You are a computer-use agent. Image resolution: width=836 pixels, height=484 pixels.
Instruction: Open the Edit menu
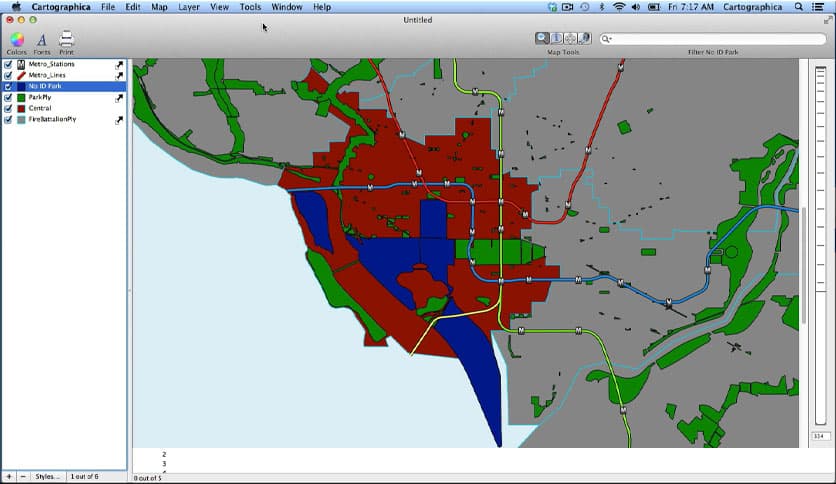tap(133, 7)
